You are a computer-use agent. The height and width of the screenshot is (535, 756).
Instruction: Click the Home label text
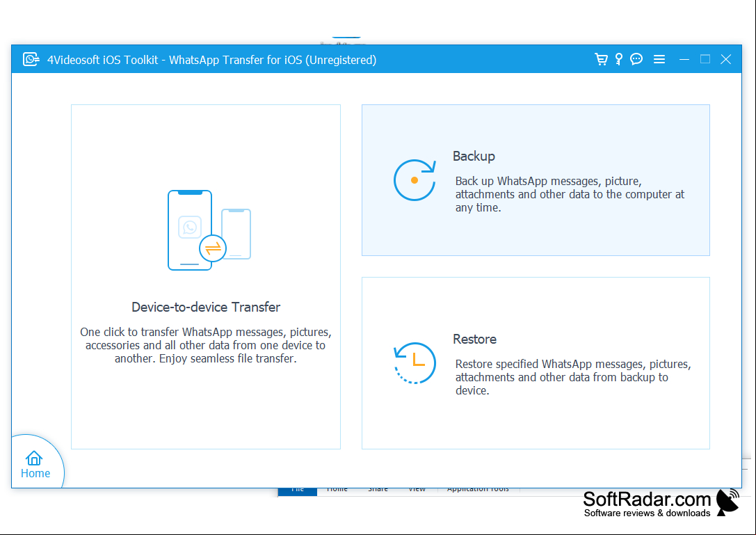pos(35,473)
